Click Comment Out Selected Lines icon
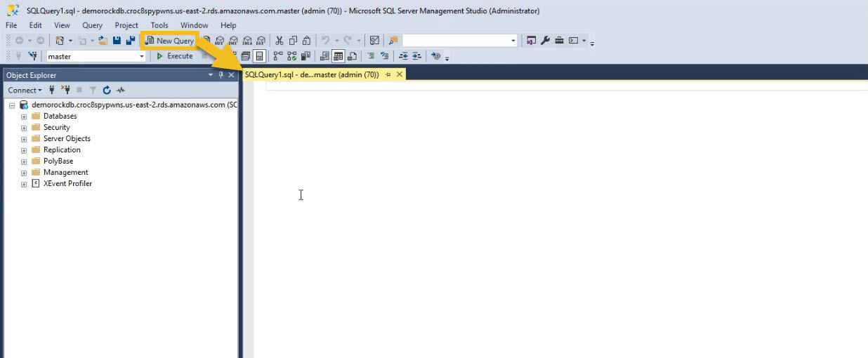This screenshot has width=868, height=358. coord(371,56)
